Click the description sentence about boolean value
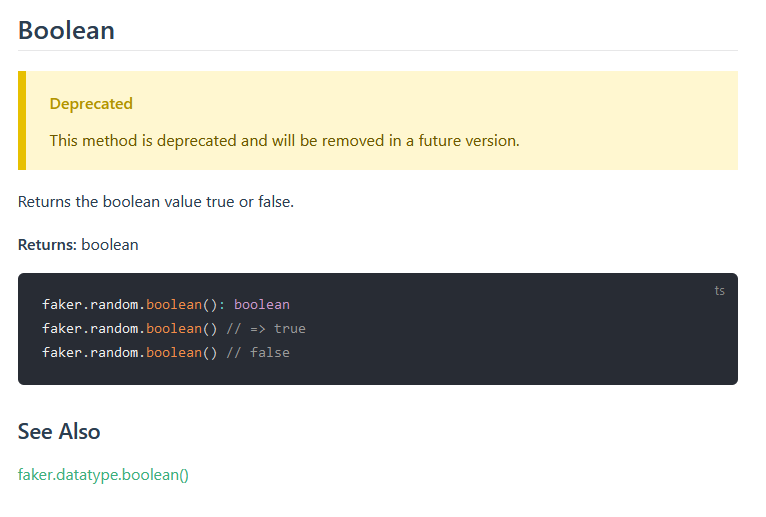The height and width of the screenshot is (517, 766). (x=156, y=201)
